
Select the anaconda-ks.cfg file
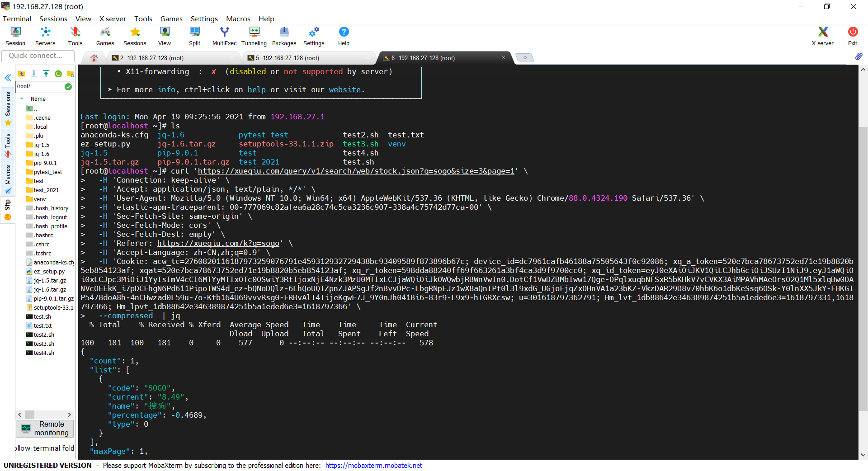click(50, 262)
